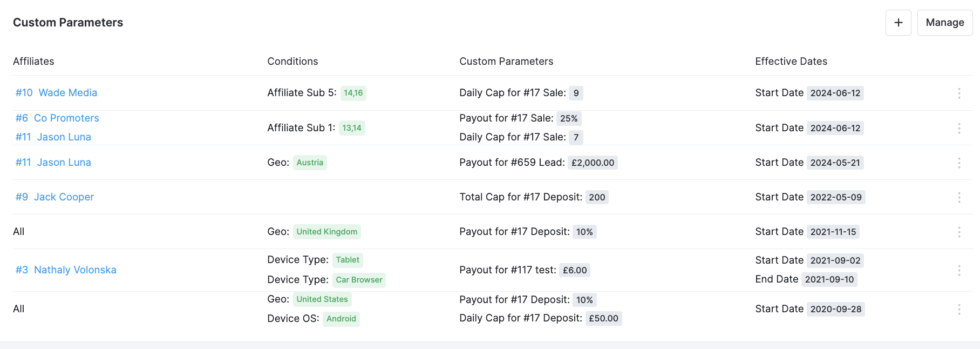The width and height of the screenshot is (980, 349).
Task: Open the kebab menu for United States row
Action: point(959,309)
